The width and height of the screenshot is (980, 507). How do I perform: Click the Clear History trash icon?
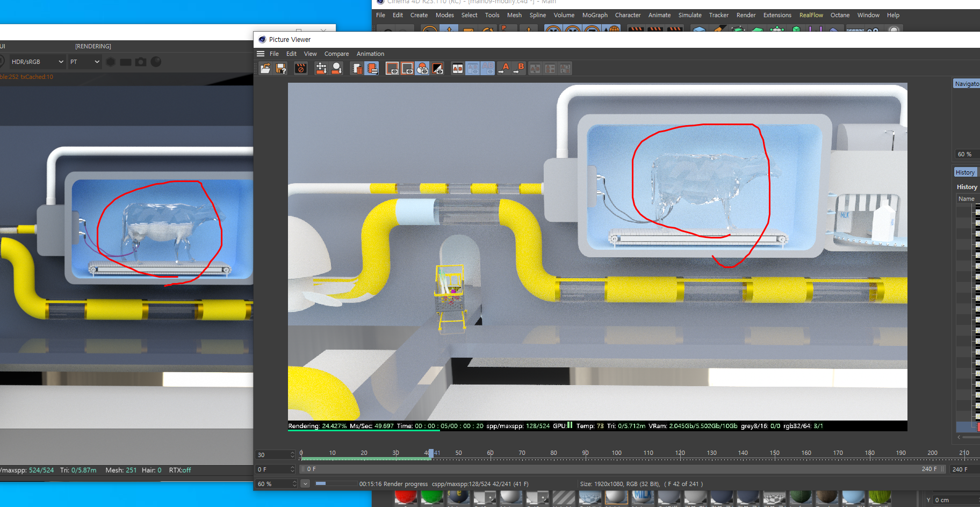coord(357,68)
